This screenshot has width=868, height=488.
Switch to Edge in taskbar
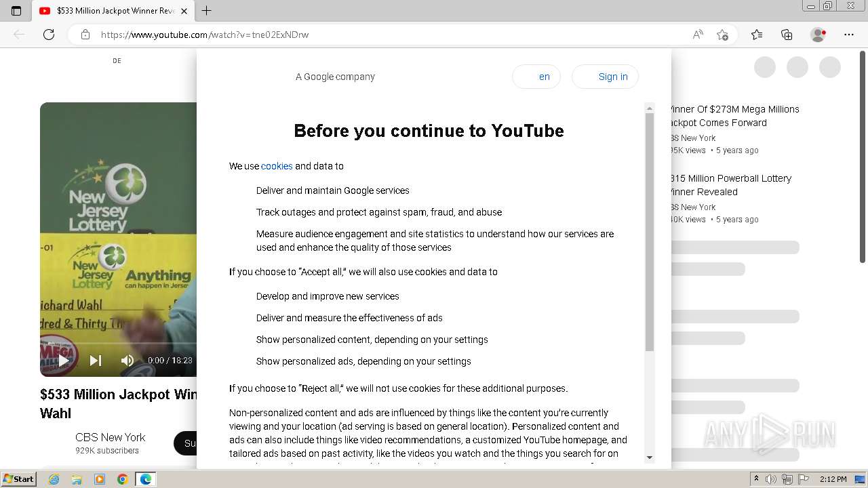pos(146,479)
